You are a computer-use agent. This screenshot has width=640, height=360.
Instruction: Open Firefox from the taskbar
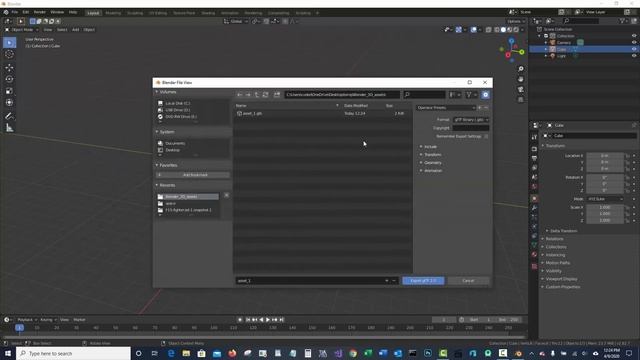click(232, 353)
